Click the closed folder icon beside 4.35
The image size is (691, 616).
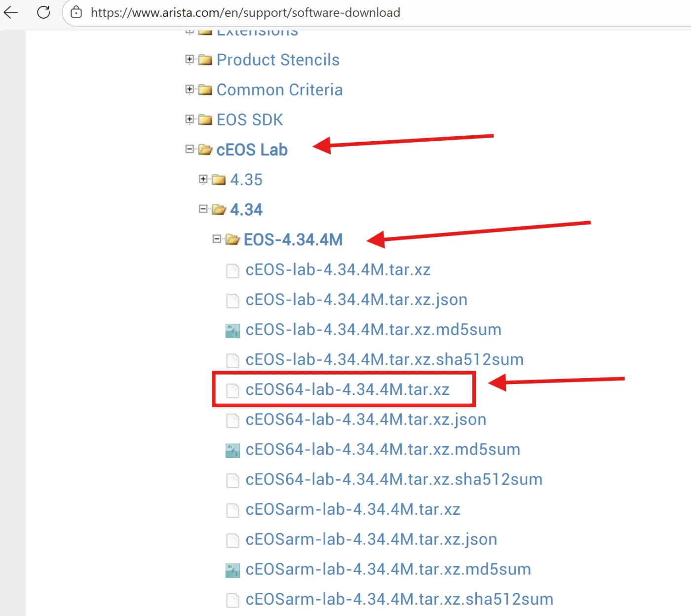[x=218, y=179]
